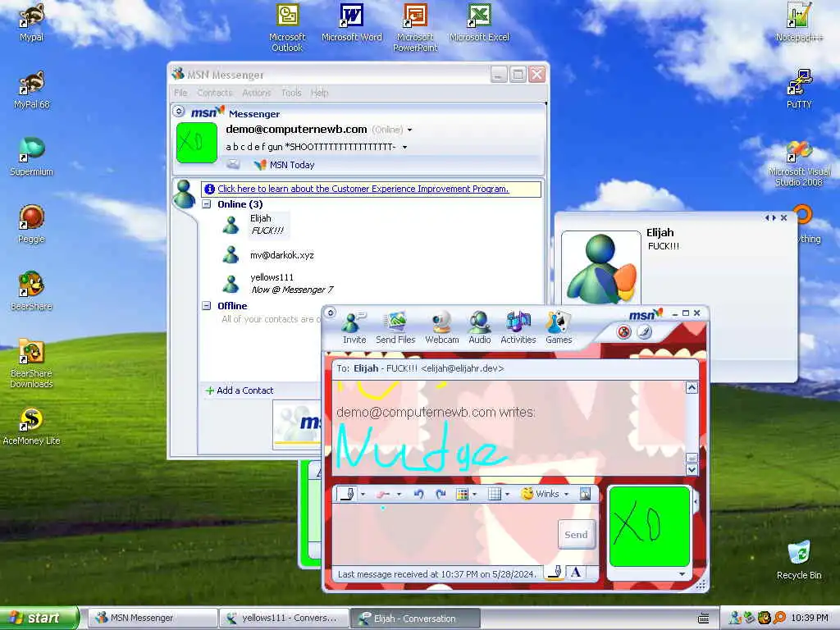
Task: Start Webcam from the conversation toolbar
Action: (x=442, y=327)
